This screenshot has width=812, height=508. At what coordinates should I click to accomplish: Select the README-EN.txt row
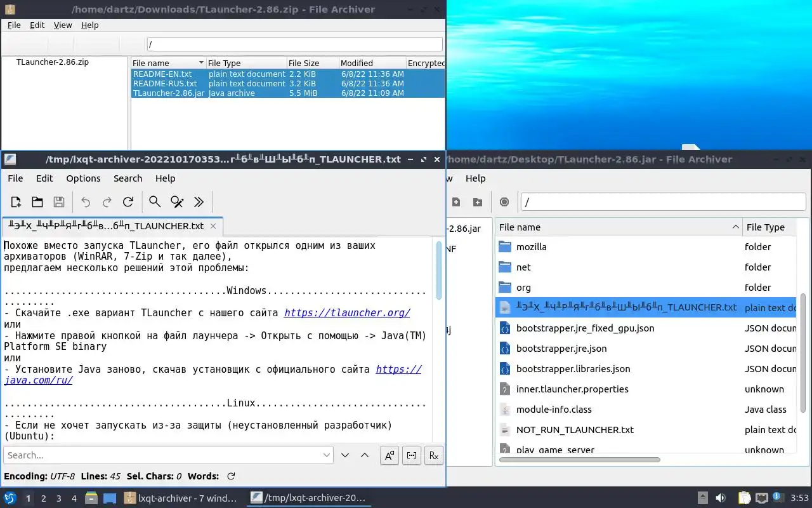(x=288, y=74)
